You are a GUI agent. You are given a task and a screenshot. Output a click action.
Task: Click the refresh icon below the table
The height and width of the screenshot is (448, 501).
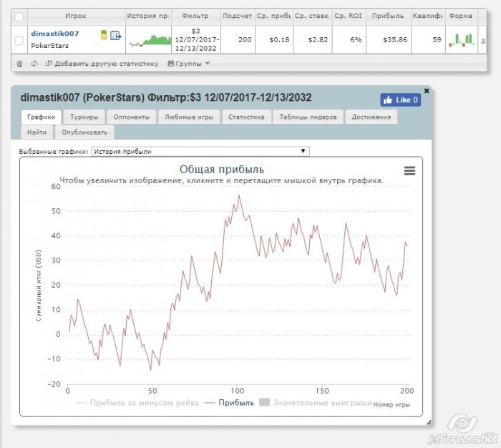coord(34,64)
